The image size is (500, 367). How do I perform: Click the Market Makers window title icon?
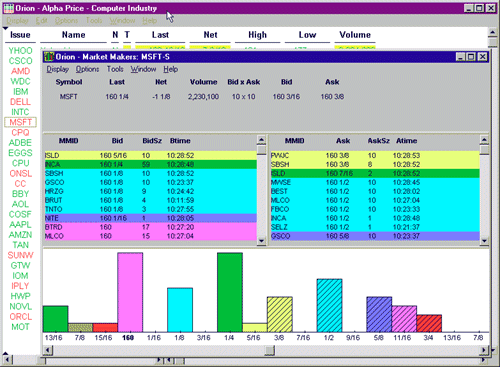(x=49, y=57)
